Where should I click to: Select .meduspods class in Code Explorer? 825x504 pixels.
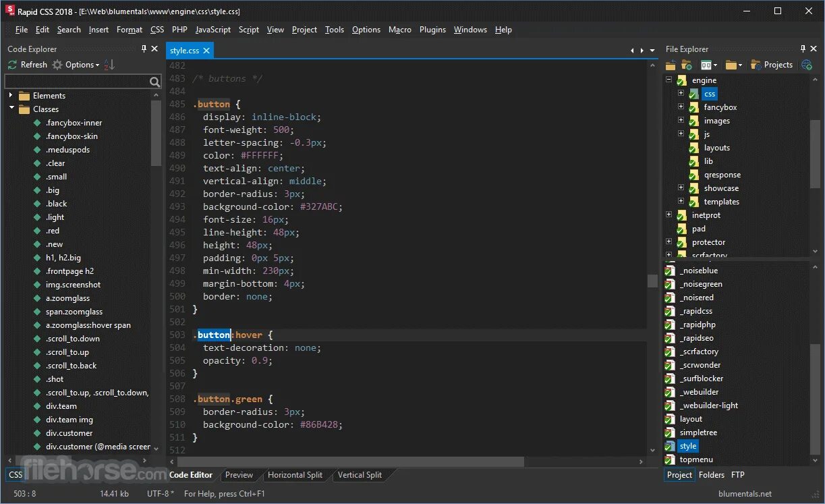point(67,150)
